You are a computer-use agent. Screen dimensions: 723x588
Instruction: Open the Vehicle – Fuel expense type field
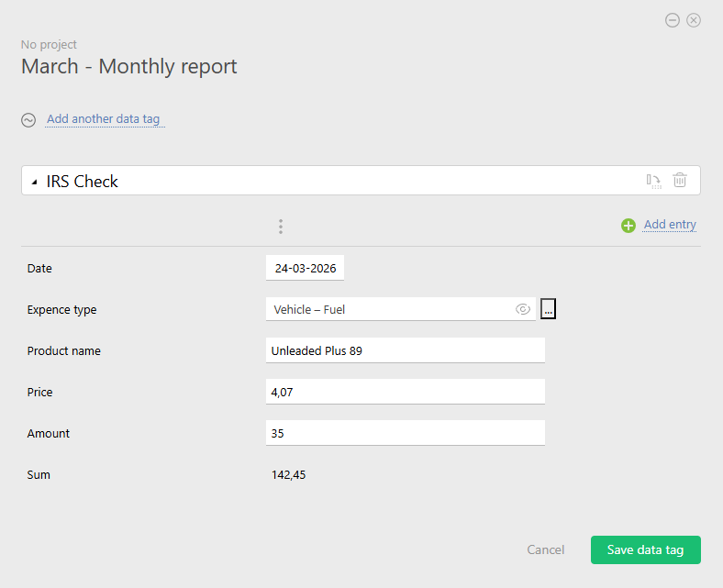click(390, 310)
